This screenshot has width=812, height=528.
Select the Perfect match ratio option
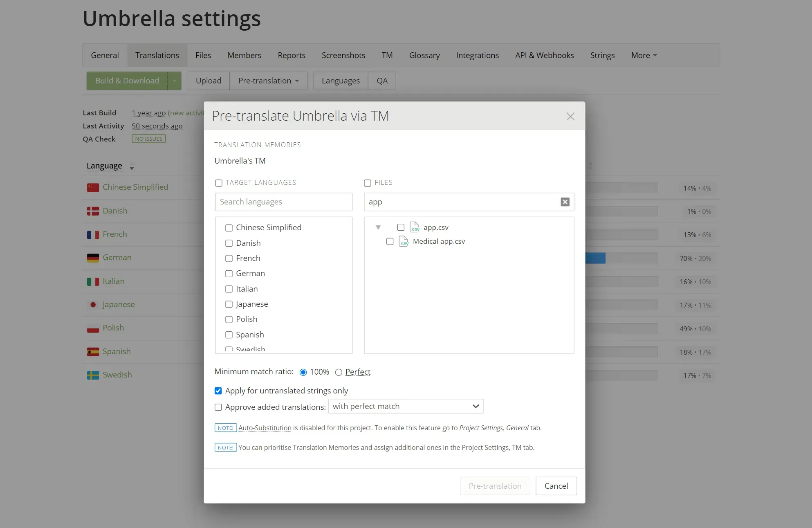[339, 372]
